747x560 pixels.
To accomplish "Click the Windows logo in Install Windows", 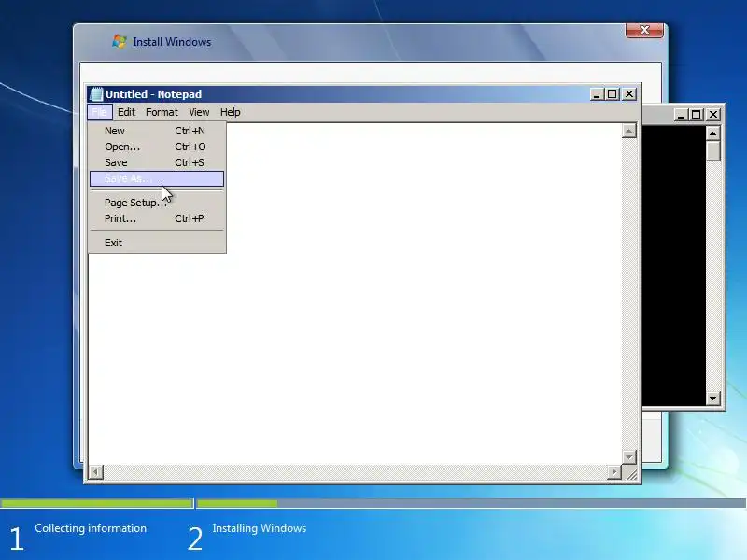I will pyautogui.click(x=120, y=41).
